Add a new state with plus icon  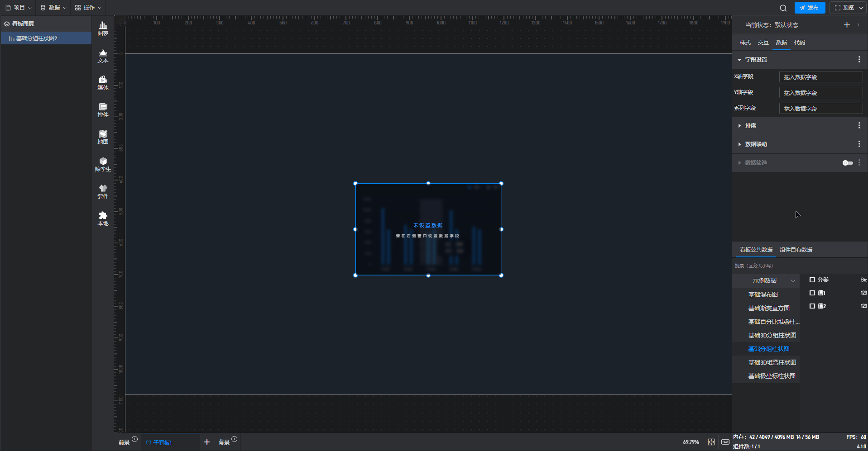pyautogui.click(x=847, y=25)
